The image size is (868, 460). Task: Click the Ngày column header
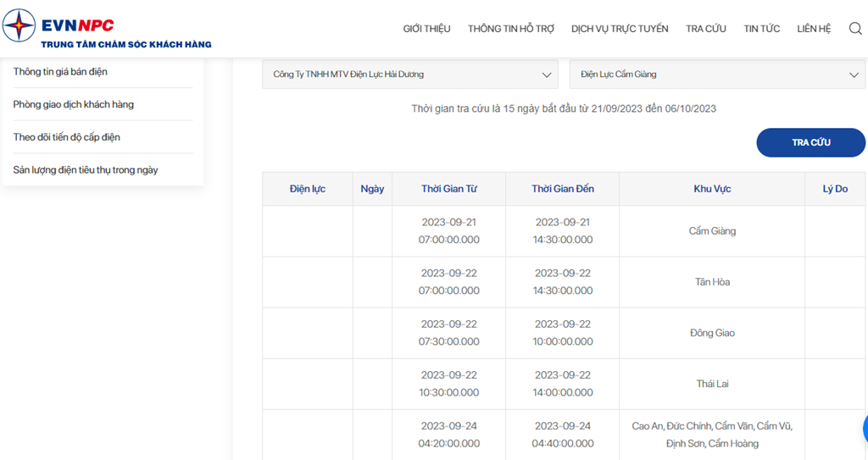coord(372,189)
